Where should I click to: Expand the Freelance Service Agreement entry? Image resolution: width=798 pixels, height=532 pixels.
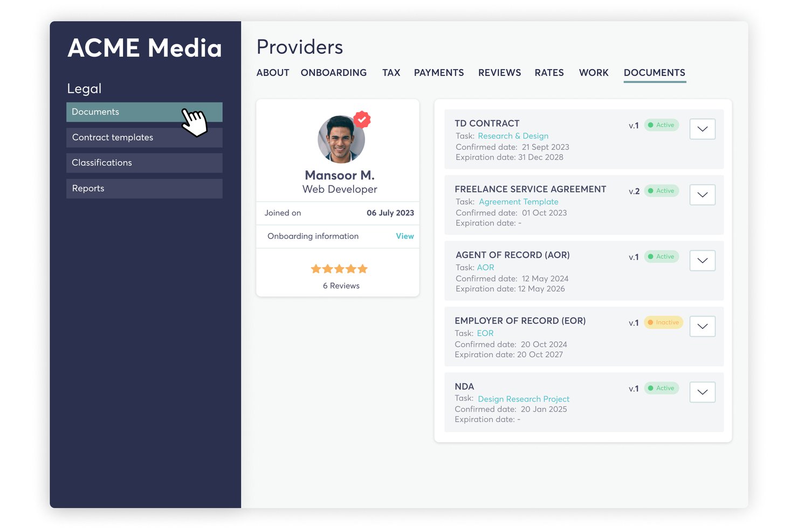(x=703, y=195)
